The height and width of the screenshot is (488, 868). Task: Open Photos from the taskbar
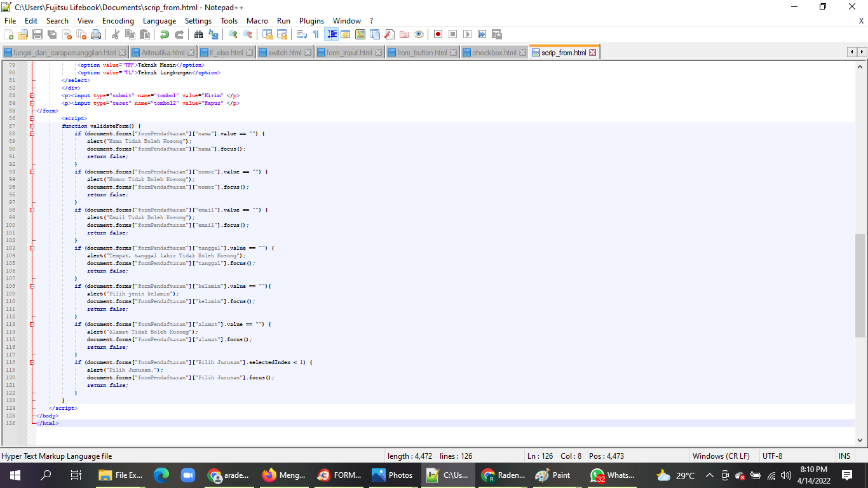click(393, 475)
